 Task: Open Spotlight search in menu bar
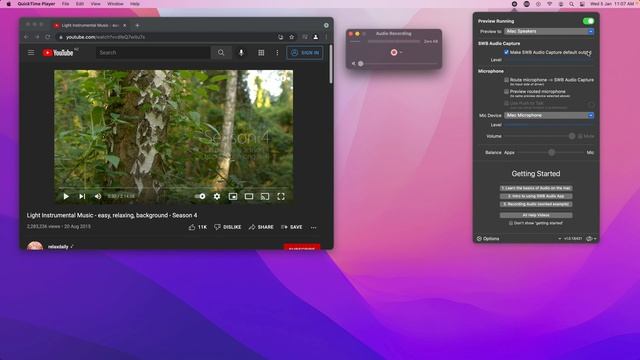click(x=571, y=4)
